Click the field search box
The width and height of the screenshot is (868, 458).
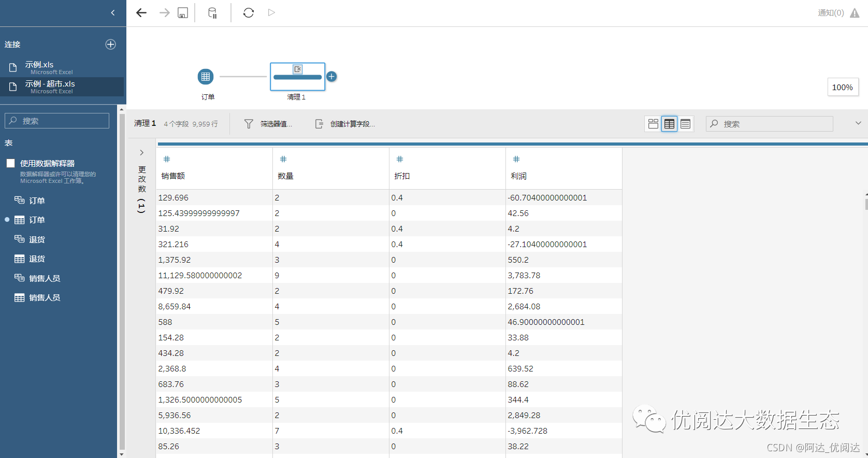click(x=770, y=124)
